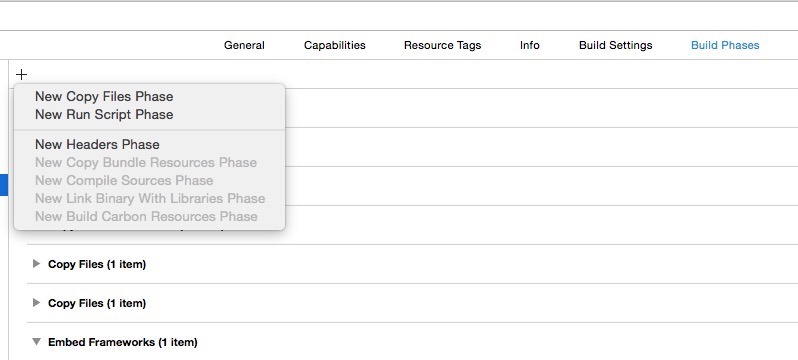This screenshot has height=360, width=798.
Task: Open the Capabilities tab
Action: click(x=335, y=45)
